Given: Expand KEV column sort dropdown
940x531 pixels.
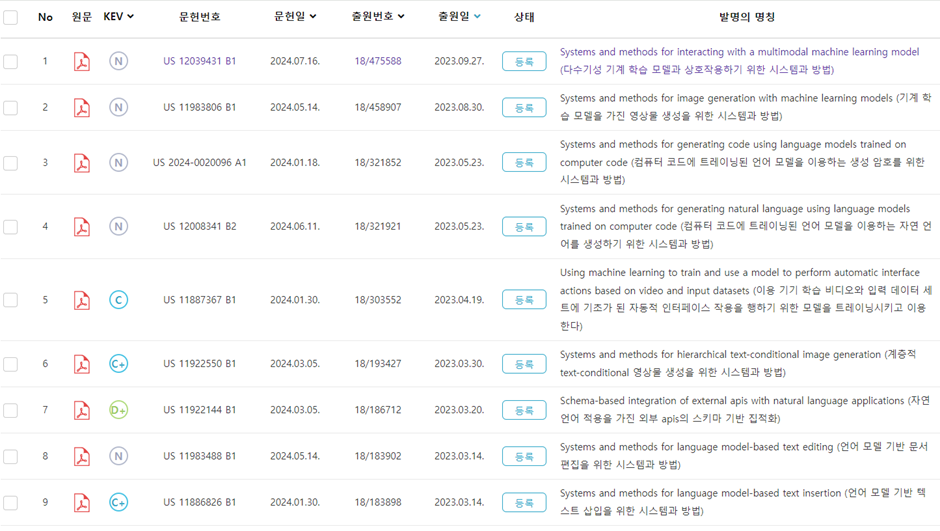Looking at the screenshot, I should tap(131, 17).
